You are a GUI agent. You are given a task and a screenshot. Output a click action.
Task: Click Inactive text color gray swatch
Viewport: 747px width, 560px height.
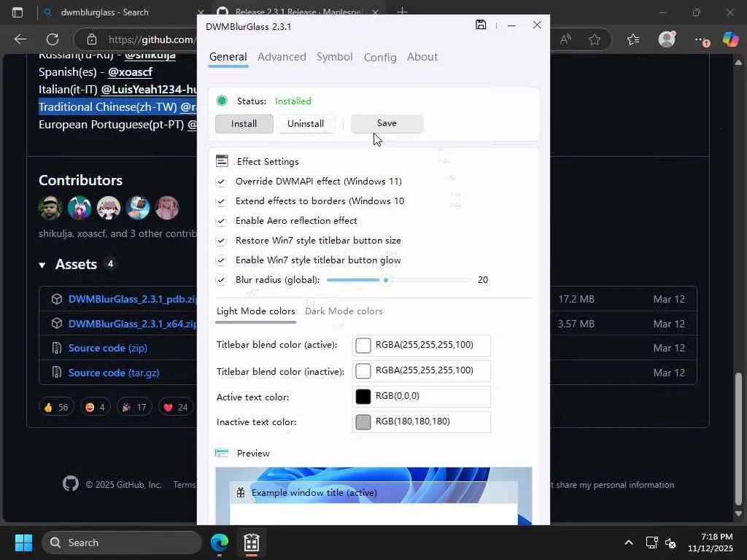[x=363, y=422]
